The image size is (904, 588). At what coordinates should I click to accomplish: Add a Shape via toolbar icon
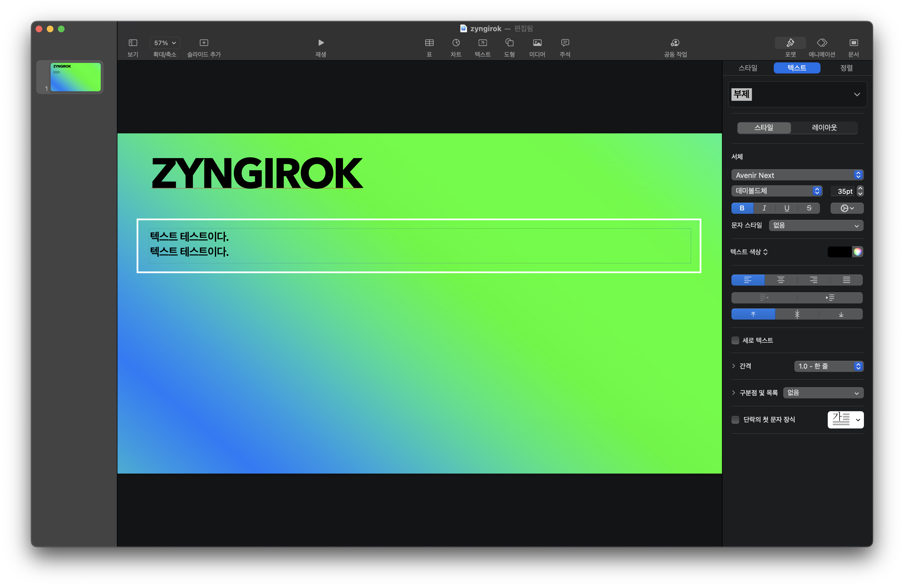click(509, 43)
